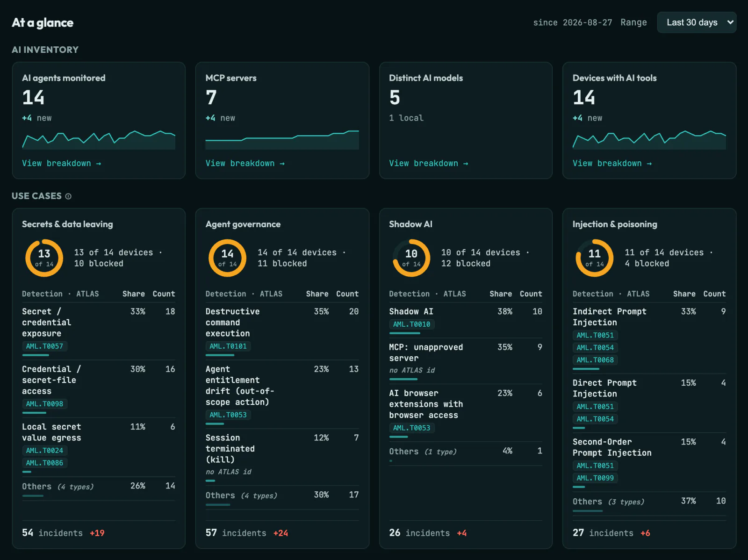Select the Direct Prompt Injection row
The height and width of the screenshot is (560, 748).
(649, 403)
